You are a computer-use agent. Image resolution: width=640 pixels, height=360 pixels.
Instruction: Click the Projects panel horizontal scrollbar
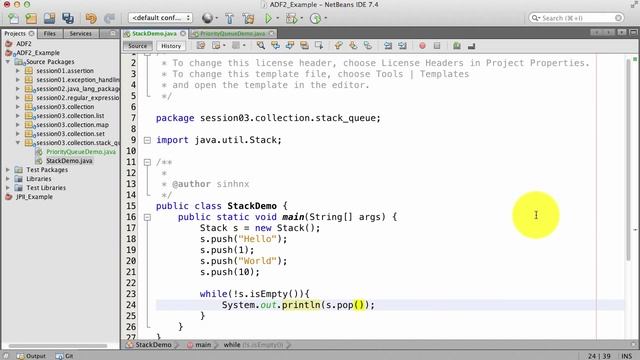(58, 346)
